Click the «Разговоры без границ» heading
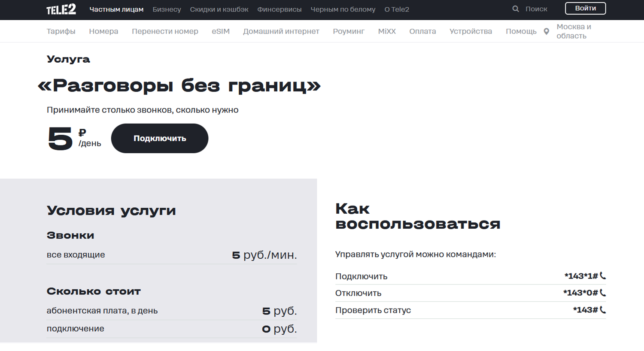 [x=179, y=85]
